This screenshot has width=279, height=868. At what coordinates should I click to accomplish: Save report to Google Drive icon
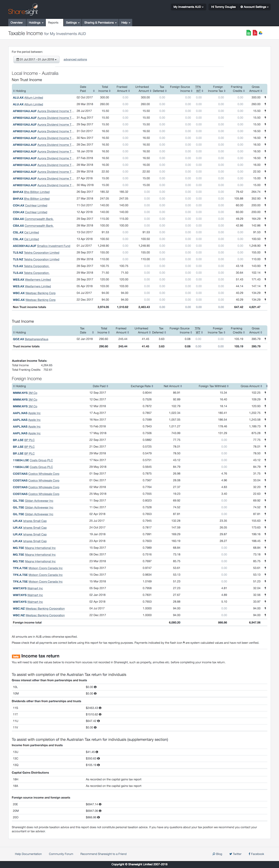click(260, 33)
